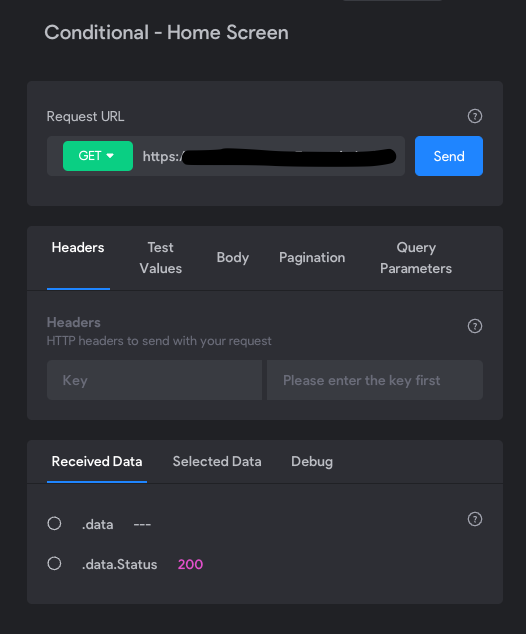Focus the header value input field

(x=375, y=380)
